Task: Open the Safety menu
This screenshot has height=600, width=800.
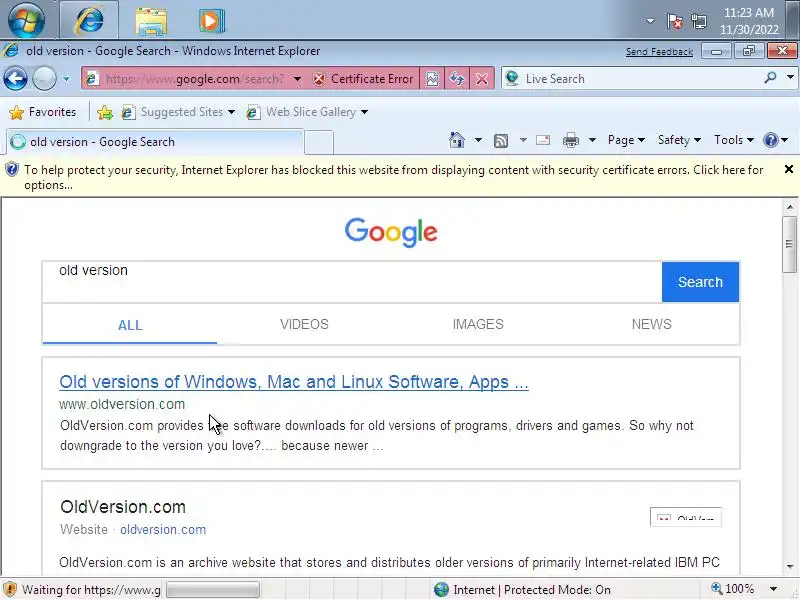Action: [x=679, y=140]
